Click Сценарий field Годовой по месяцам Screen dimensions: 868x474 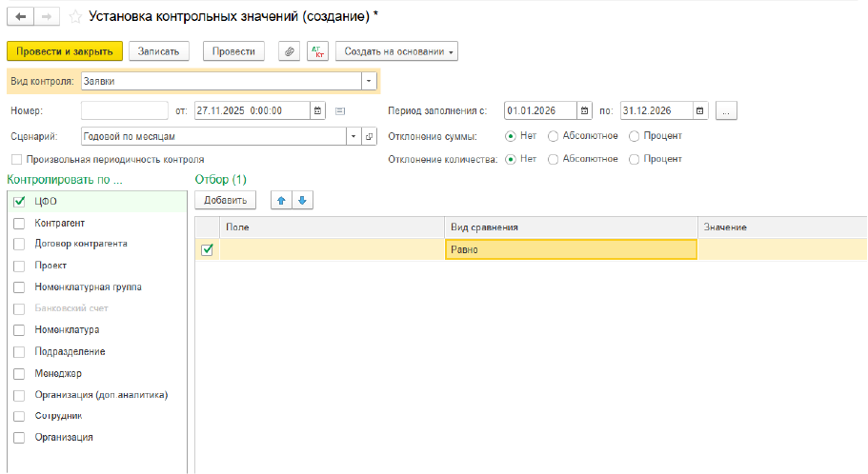pyautogui.click(x=213, y=137)
